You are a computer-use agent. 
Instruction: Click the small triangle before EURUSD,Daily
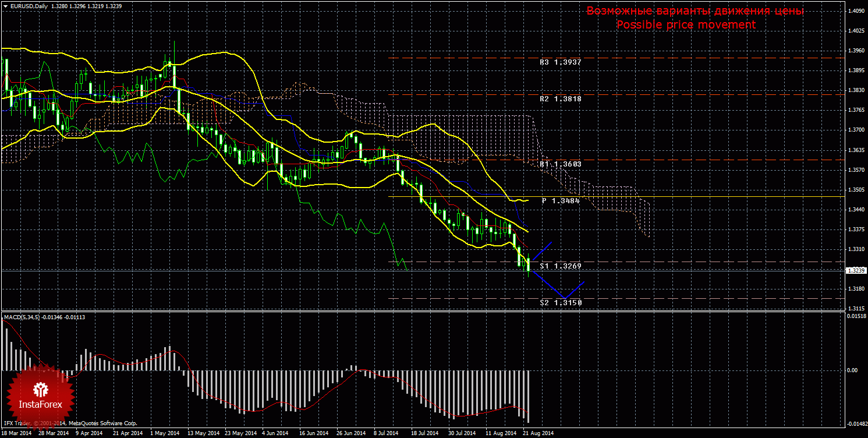click(x=5, y=6)
